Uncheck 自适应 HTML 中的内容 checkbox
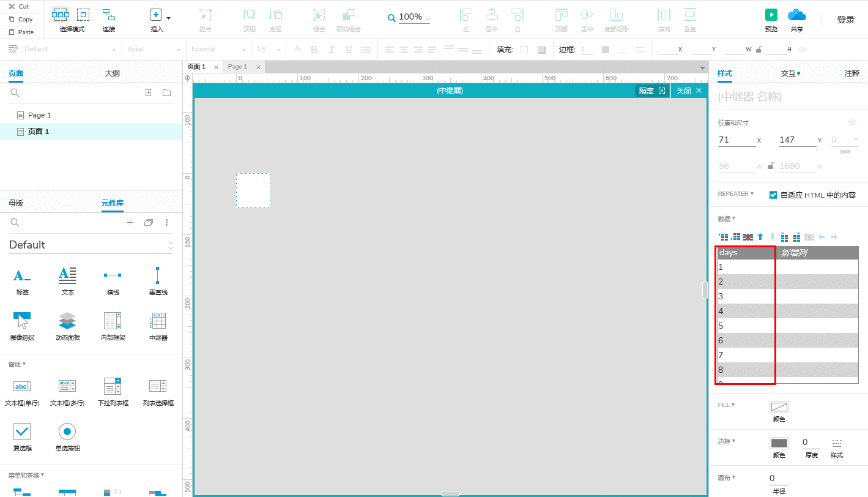This screenshot has height=497, width=868. (773, 195)
